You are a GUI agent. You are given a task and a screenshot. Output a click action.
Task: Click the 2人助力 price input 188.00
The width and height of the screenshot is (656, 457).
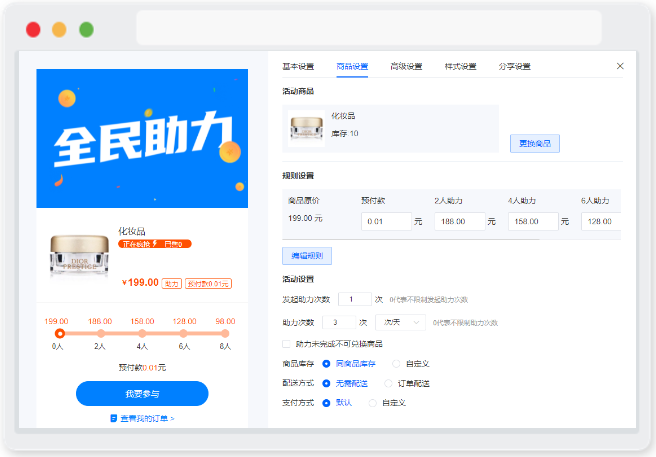459,221
